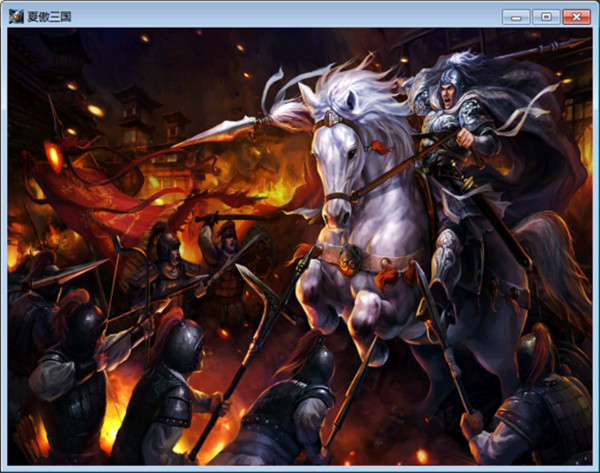
Task: Close the 夏傲三国 window
Action: tap(577, 17)
